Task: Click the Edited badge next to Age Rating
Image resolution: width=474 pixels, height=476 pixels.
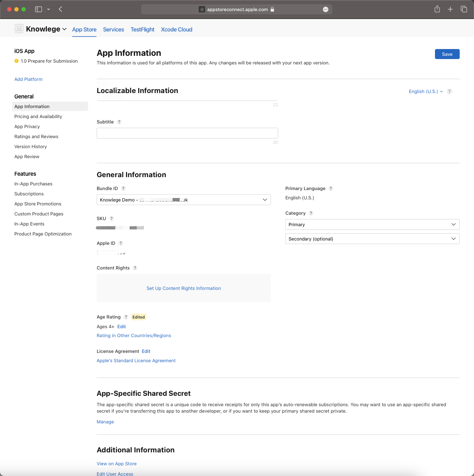Action: tap(139, 317)
